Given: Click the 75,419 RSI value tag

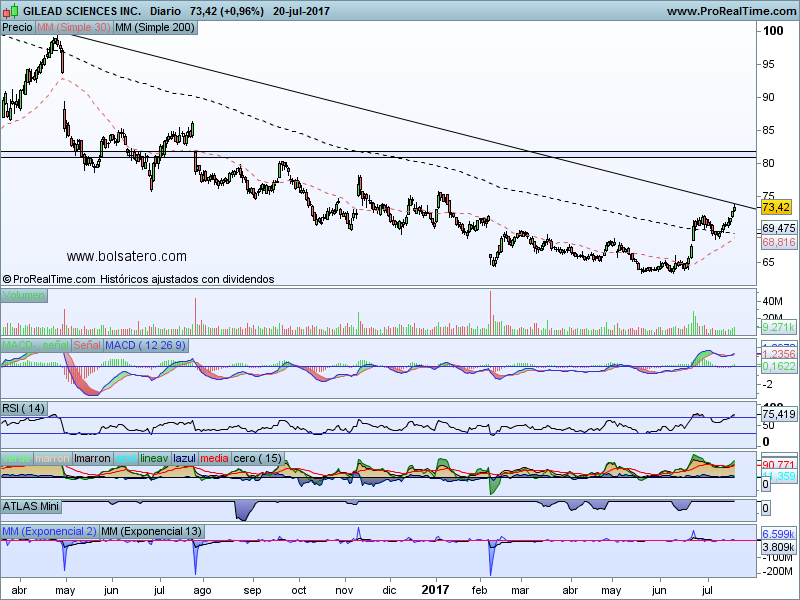Looking at the screenshot, I should pos(779,414).
